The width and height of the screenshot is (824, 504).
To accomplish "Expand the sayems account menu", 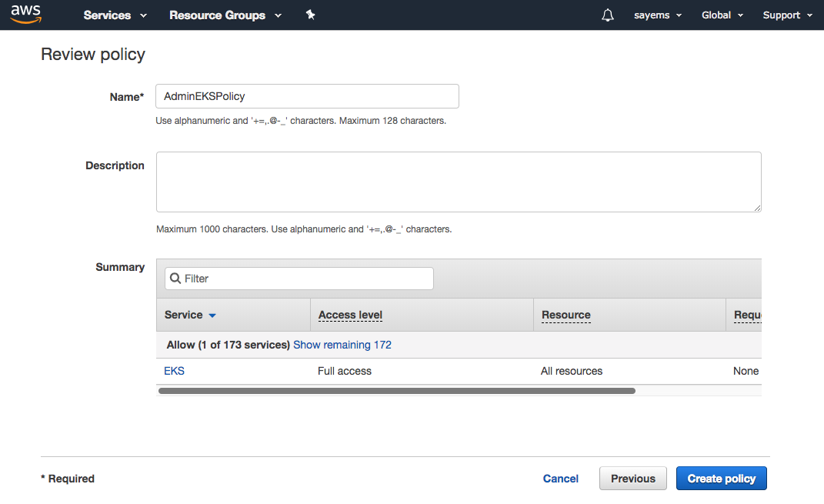I will click(657, 15).
